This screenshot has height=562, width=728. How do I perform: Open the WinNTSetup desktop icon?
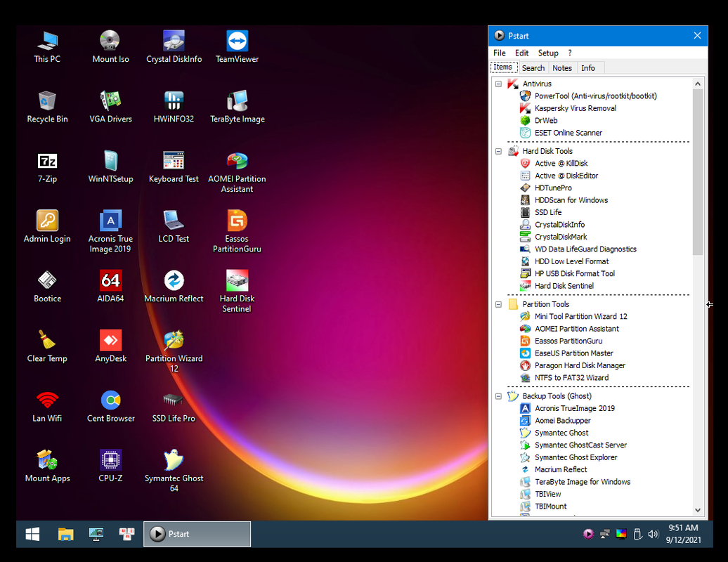110,166
